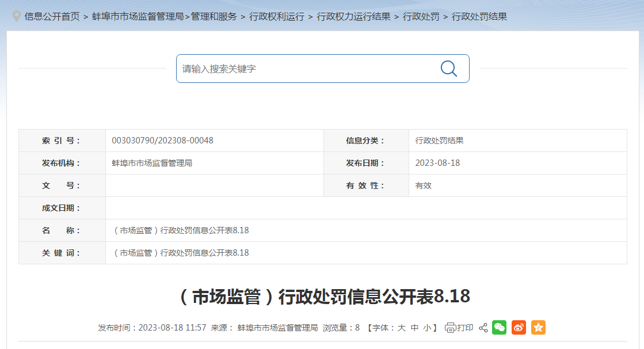Share to QZone star icon
Image resolution: width=644 pixels, height=349 pixels.
point(538,328)
